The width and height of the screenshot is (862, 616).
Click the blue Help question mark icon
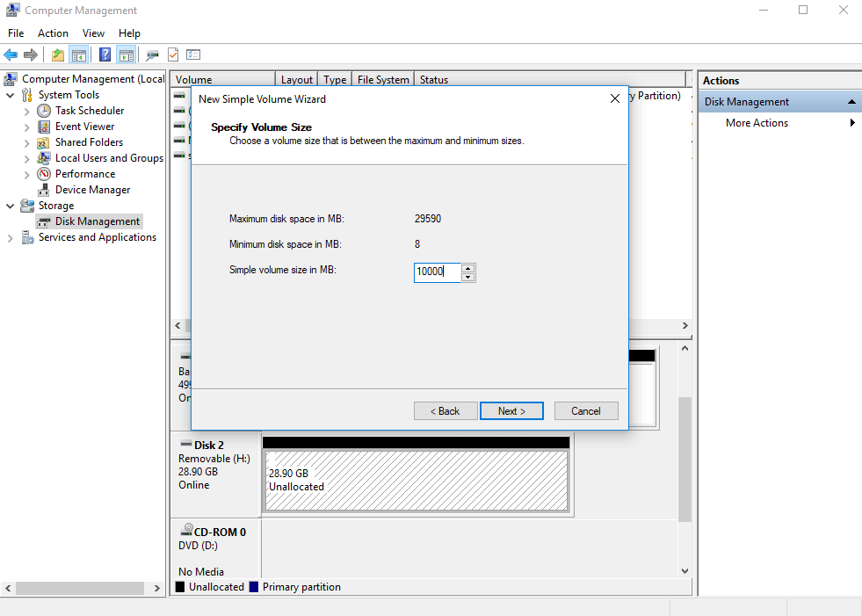point(105,54)
